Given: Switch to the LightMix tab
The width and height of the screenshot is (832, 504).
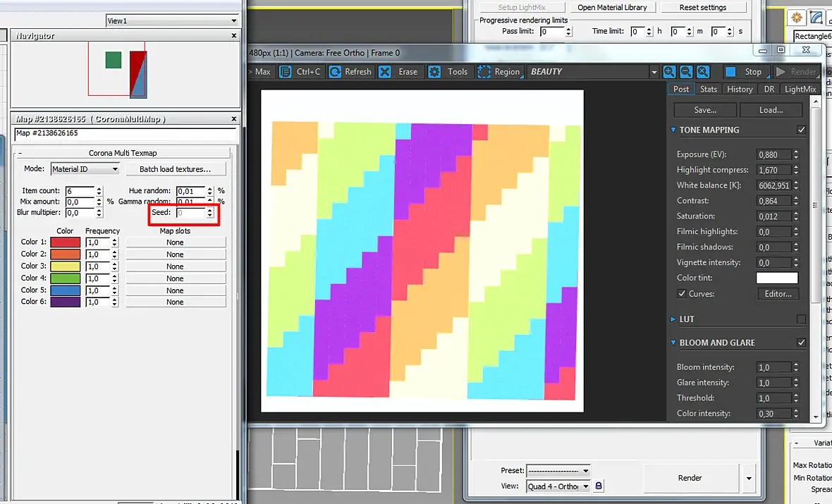Looking at the screenshot, I should click(800, 89).
